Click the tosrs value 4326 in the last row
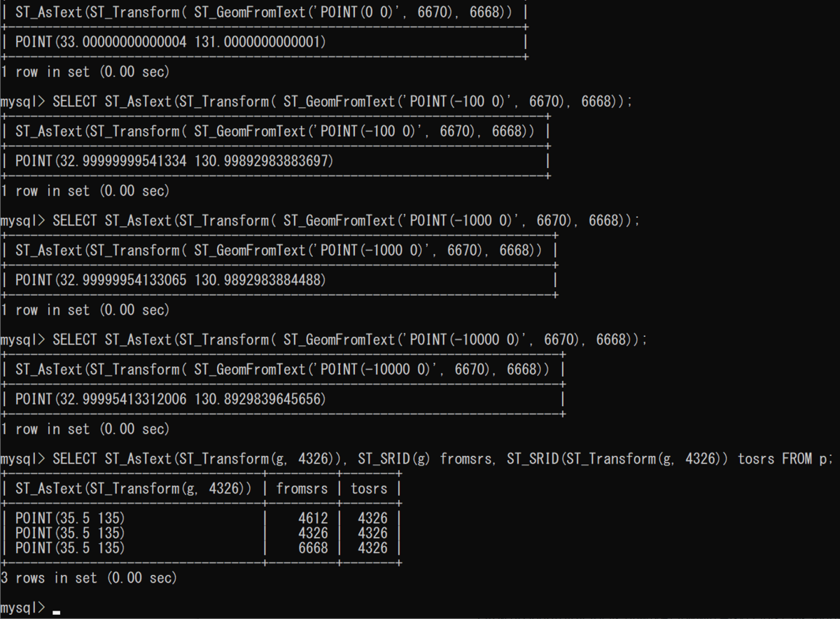Image resolution: width=840 pixels, height=619 pixels. pos(372,548)
